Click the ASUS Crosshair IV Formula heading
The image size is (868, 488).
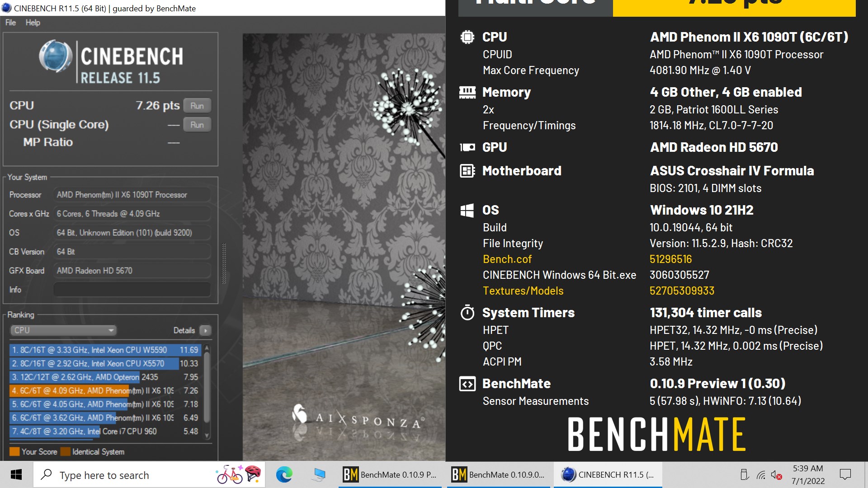732,171
